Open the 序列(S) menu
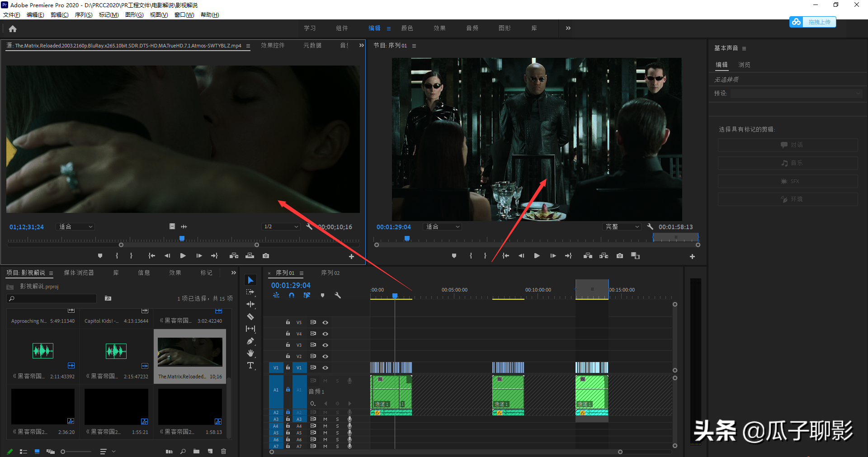This screenshot has height=457, width=868. pyautogui.click(x=84, y=15)
